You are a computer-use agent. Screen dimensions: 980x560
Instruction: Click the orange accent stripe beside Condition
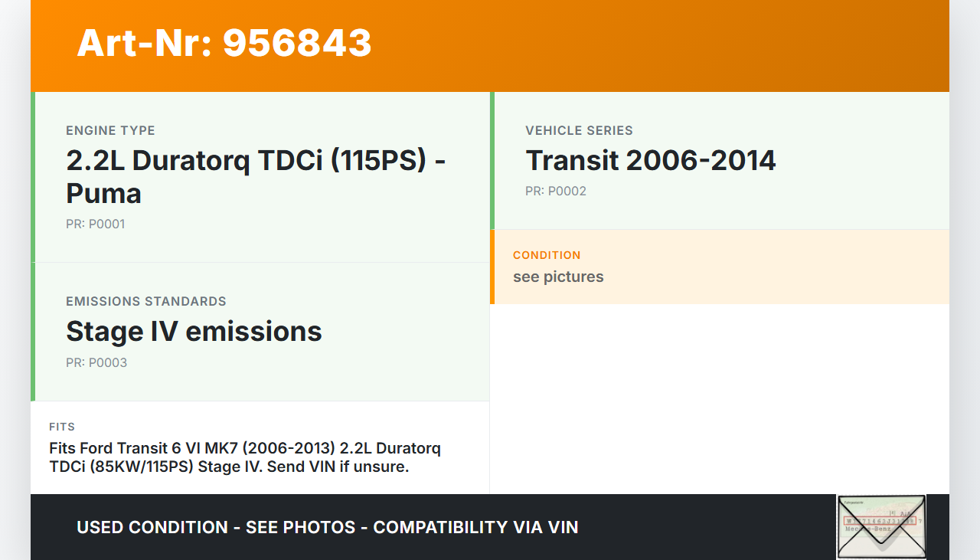(x=492, y=267)
